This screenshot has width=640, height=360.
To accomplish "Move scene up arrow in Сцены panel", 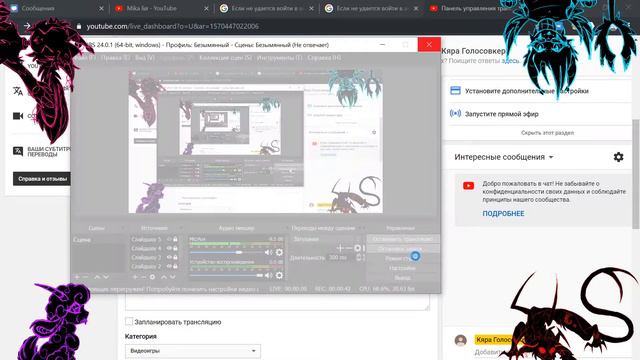I will tap(97, 277).
